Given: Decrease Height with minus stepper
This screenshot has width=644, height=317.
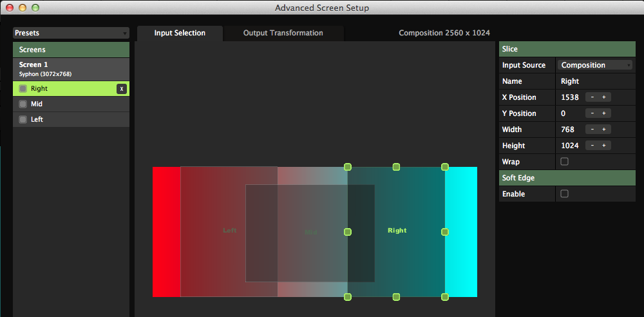Looking at the screenshot, I should point(592,146).
